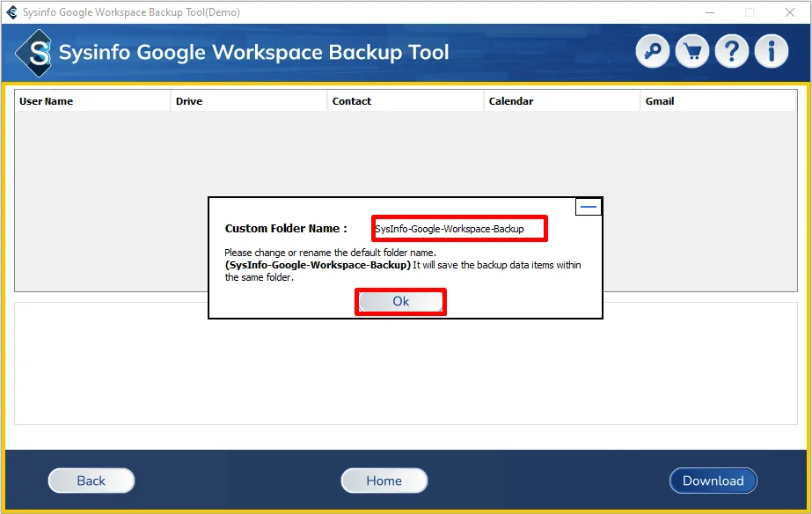Open the key activation icon

tap(652, 51)
